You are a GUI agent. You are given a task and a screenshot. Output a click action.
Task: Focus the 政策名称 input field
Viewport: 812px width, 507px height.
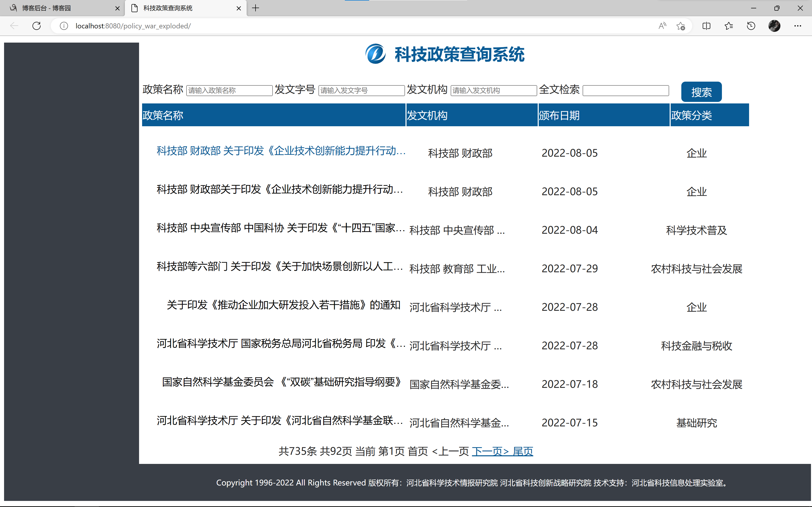coord(229,90)
